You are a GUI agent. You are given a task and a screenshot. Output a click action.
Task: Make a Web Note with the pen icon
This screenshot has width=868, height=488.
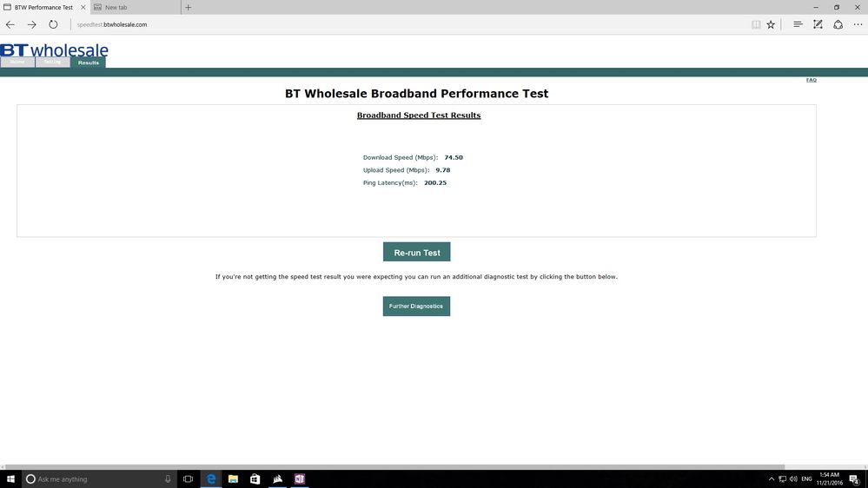[818, 24]
